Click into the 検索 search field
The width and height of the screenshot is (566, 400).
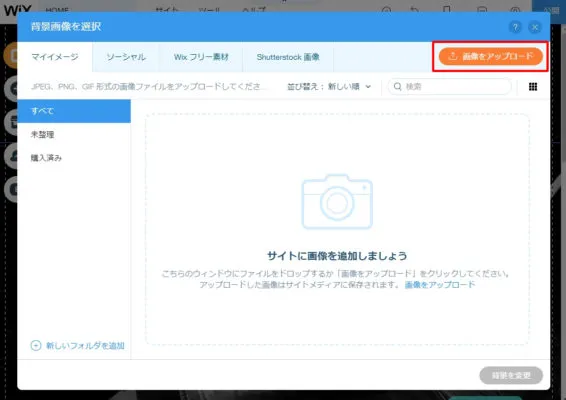pos(450,87)
